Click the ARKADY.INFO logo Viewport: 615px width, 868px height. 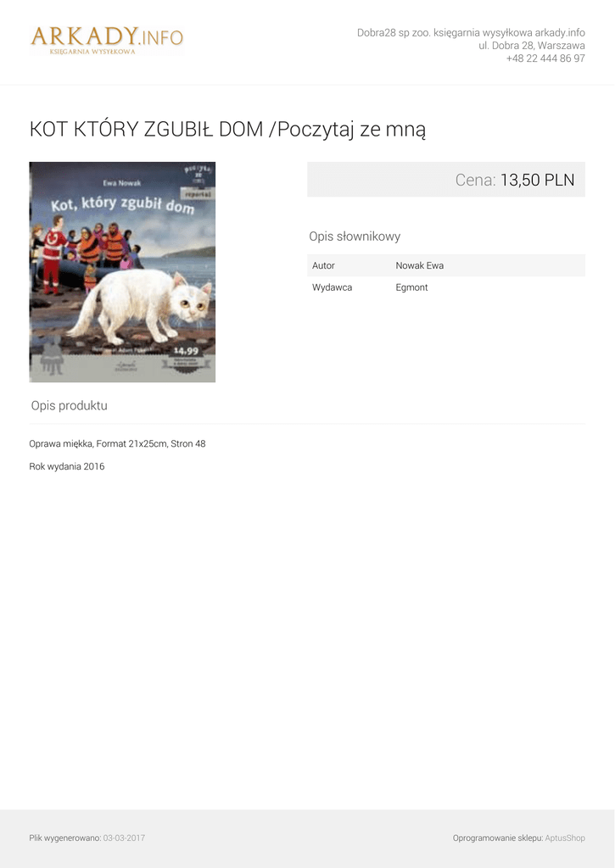107,41
